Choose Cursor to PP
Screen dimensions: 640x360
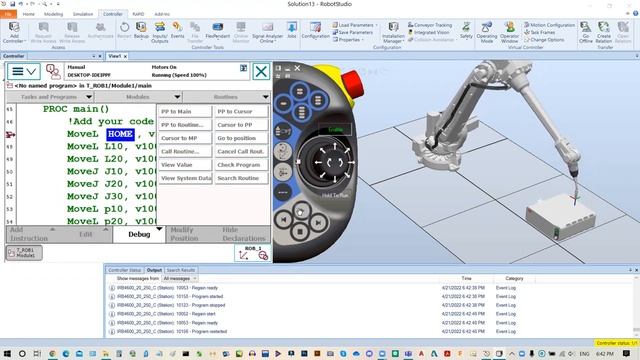pyautogui.click(x=242, y=125)
